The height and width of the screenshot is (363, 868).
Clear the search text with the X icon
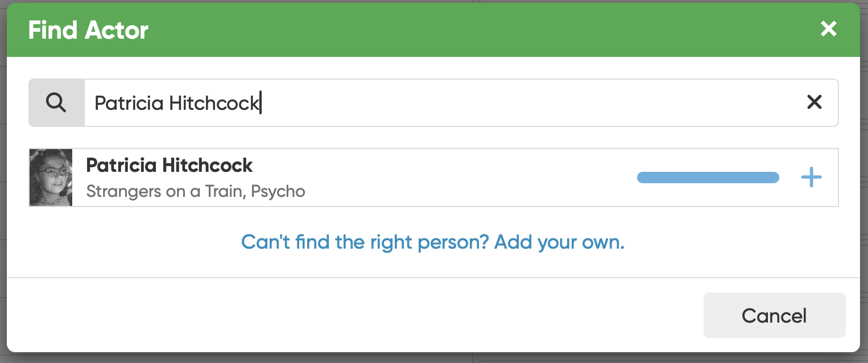[x=815, y=102]
